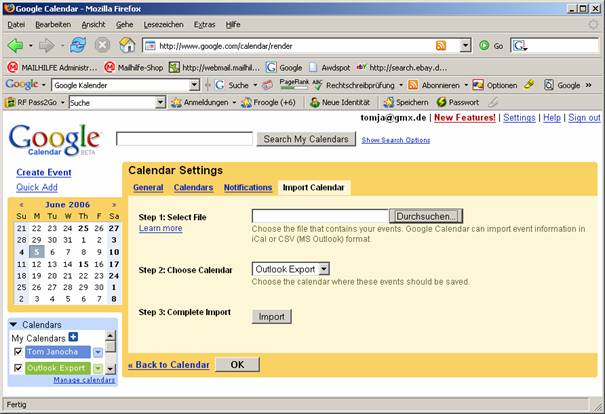Click Neue Identität button

(x=340, y=103)
